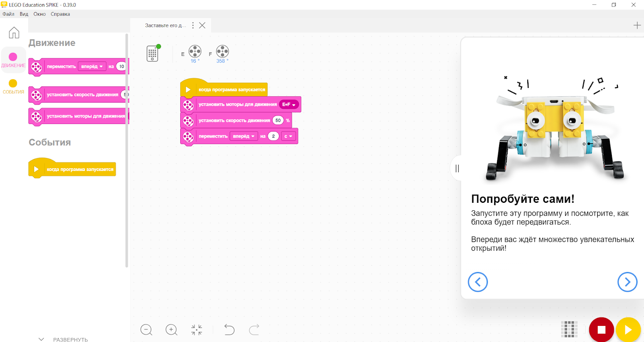Open the Справка menu
The width and height of the screenshot is (644, 342).
click(60, 14)
